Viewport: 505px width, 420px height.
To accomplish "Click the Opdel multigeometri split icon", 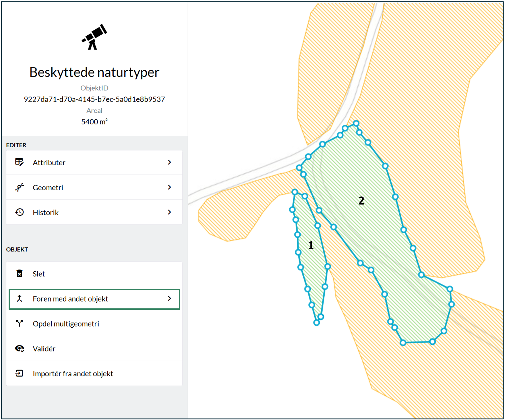I will pos(19,323).
